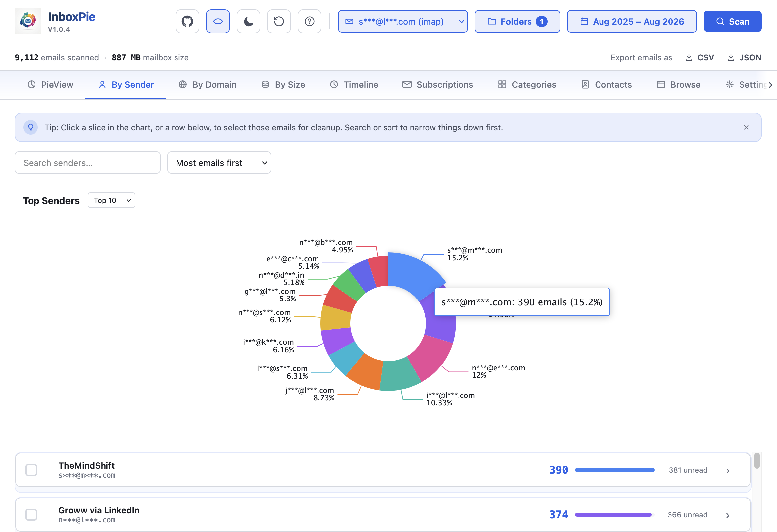Image resolution: width=777 pixels, height=532 pixels.
Task: Focus the Search senders input field
Action: pyautogui.click(x=88, y=163)
